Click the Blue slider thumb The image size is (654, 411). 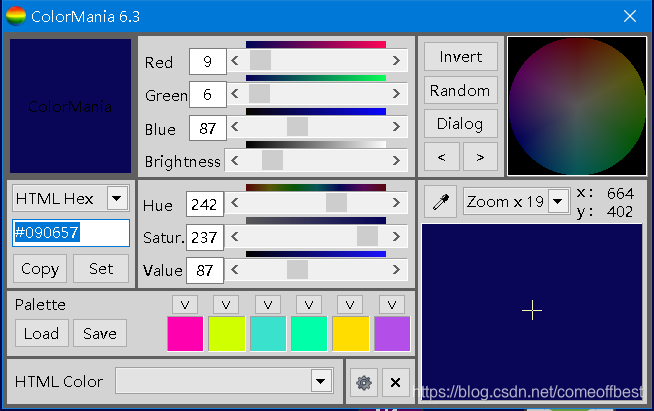pos(297,126)
